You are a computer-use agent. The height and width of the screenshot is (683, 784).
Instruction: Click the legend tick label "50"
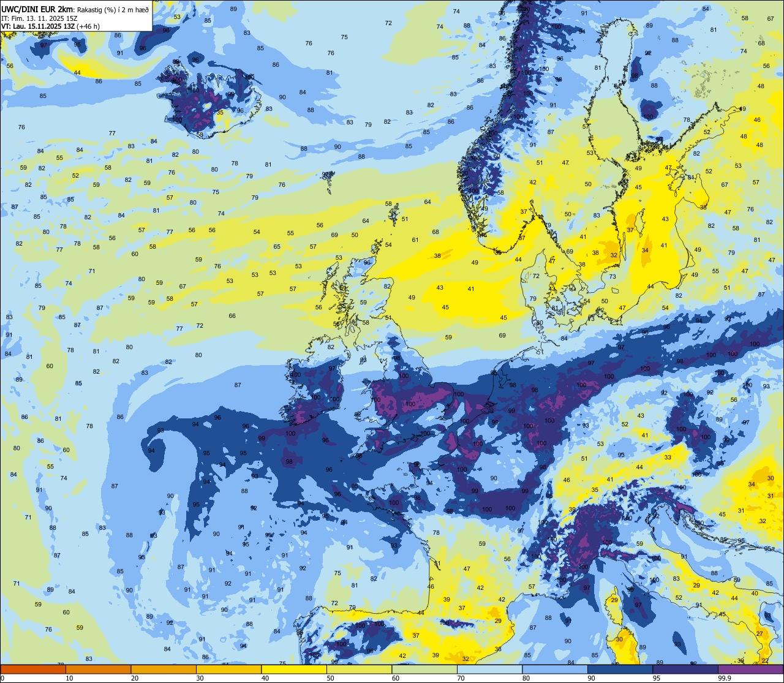(330, 678)
